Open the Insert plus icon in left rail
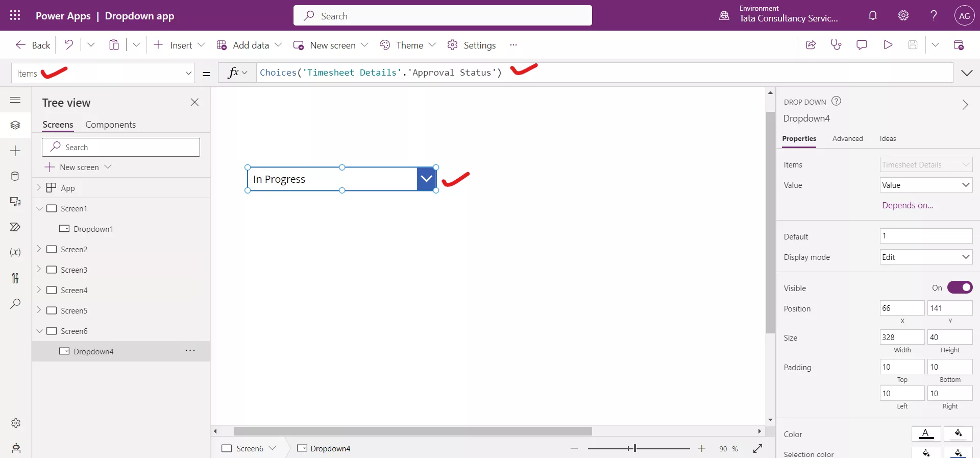Image resolution: width=980 pixels, height=458 pixels. [15, 151]
